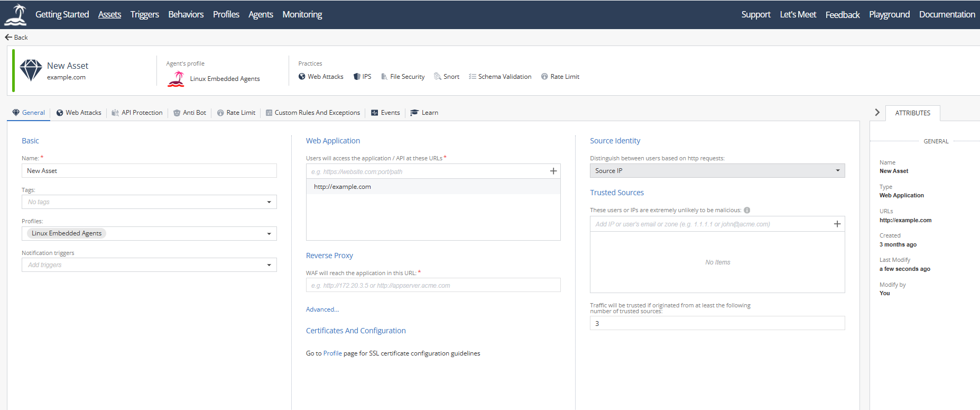Switch to the Web Attacks tab
The height and width of the screenshot is (410, 980).
pyautogui.click(x=79, y=113)
